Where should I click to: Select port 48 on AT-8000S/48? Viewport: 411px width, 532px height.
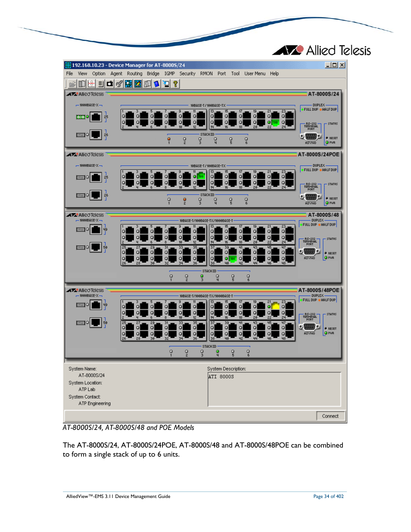[x=290, y=259]
